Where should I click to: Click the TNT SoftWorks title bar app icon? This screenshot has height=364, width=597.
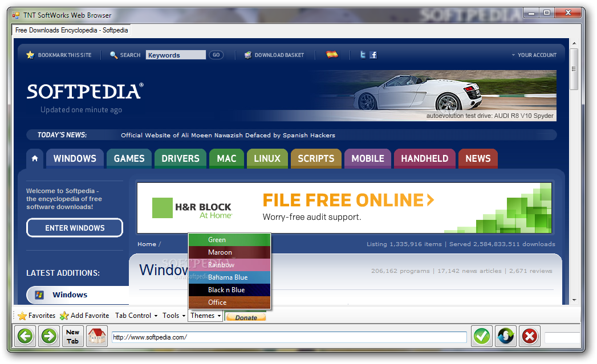[x=16, y=15]
